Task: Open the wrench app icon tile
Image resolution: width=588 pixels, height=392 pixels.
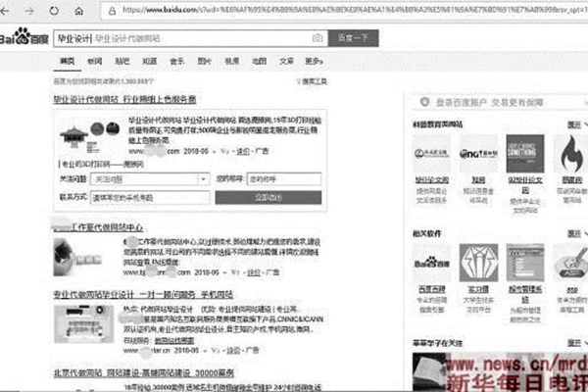Action: pos(571,263)
